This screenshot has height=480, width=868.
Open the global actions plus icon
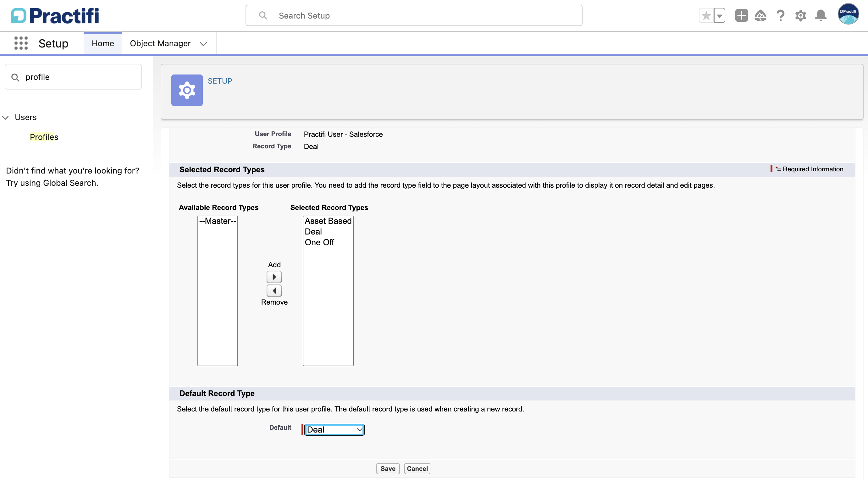pos(741,15)
